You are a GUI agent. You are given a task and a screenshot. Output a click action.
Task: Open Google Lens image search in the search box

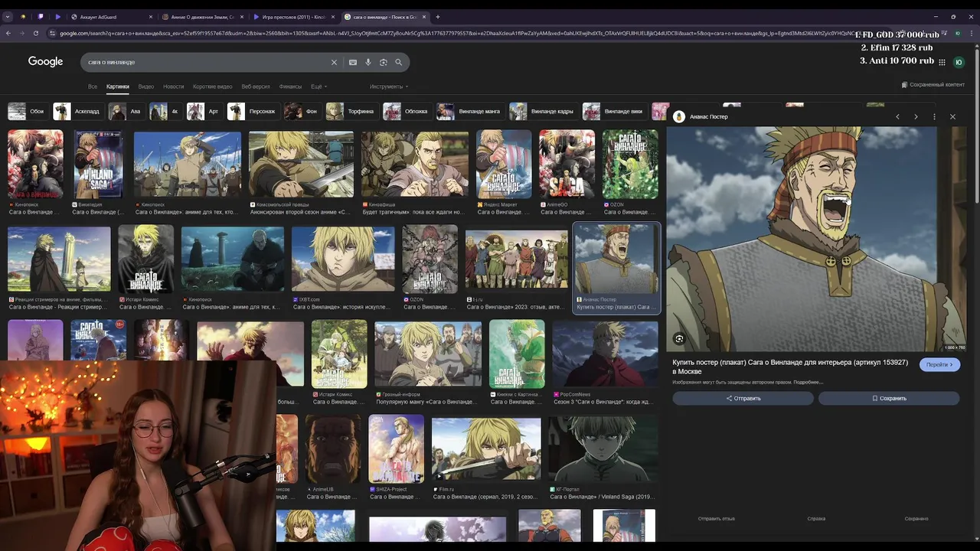pos(384,62)
